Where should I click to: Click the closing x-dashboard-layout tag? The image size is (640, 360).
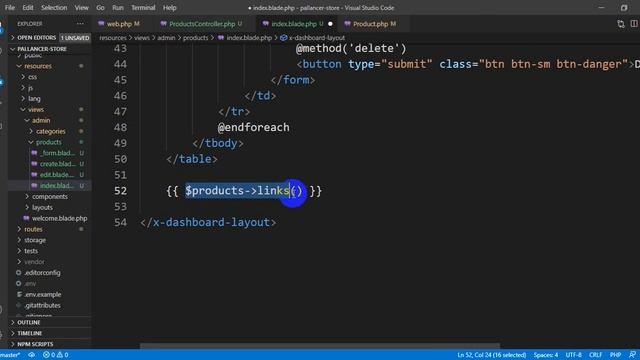coord(208,222)
